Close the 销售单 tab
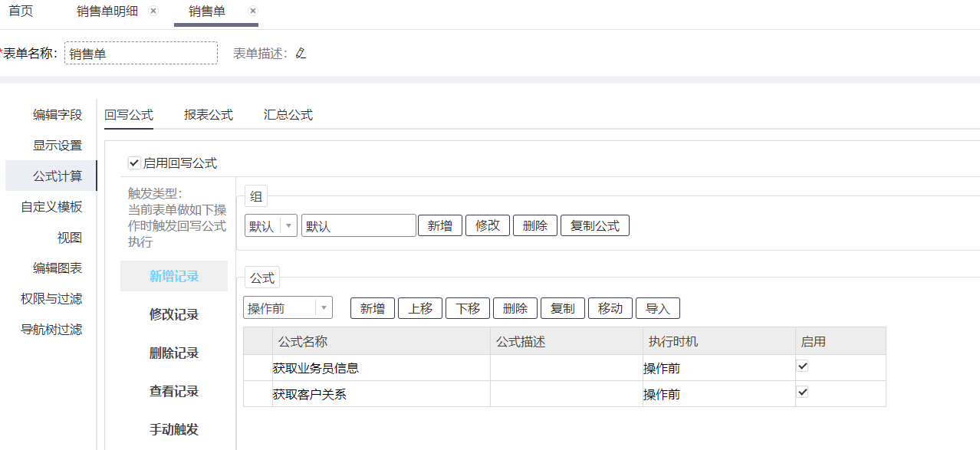This screenshot has width=980, height=450. [x=253, y=11]
